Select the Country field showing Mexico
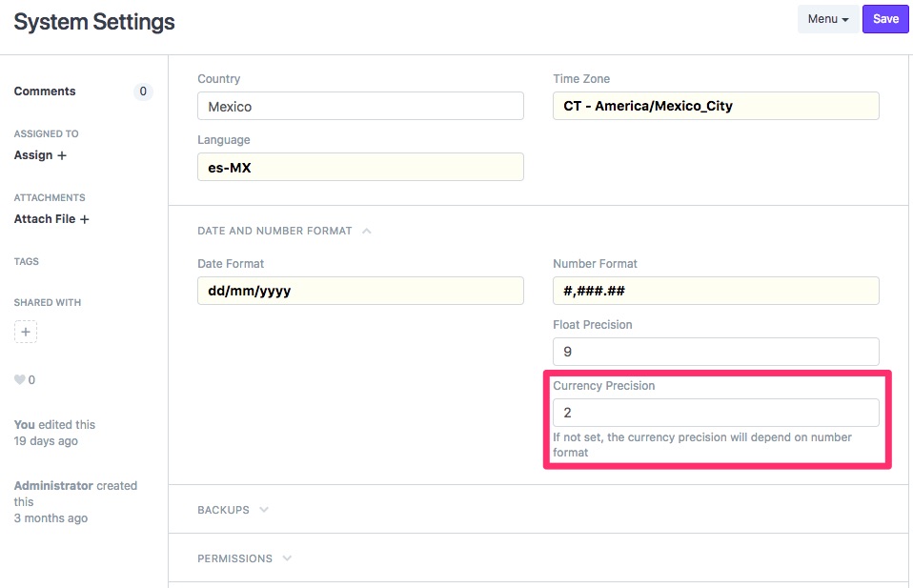This screenshot has width=913, height=588. 360,106
